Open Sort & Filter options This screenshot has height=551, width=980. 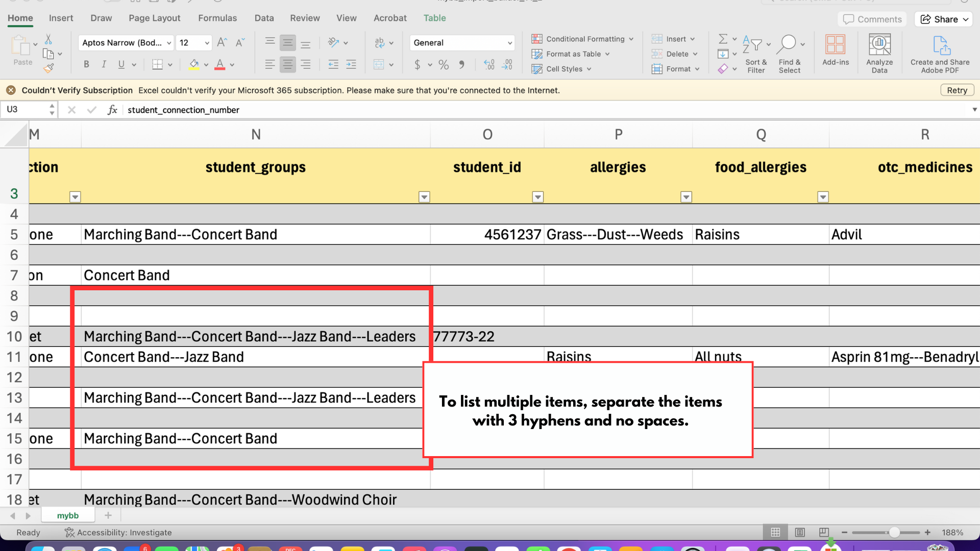(756, 54)
